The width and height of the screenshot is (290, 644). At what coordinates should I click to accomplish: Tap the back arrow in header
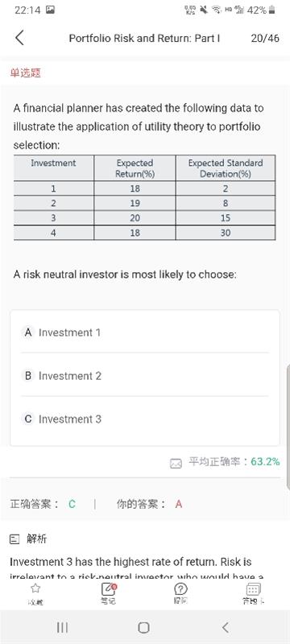(19, 38)
